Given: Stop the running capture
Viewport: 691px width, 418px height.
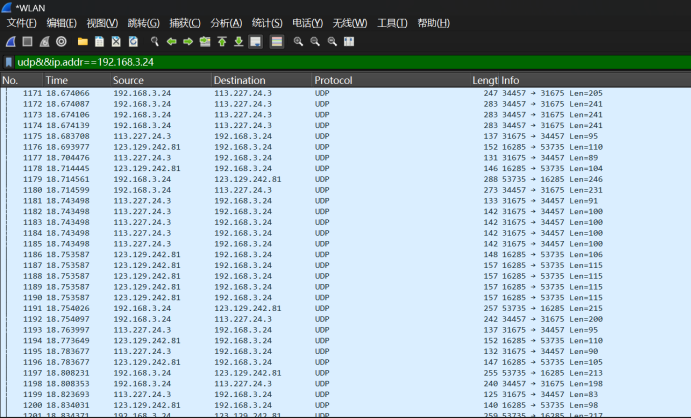Looking at the screenshot, I should (27, 41).
